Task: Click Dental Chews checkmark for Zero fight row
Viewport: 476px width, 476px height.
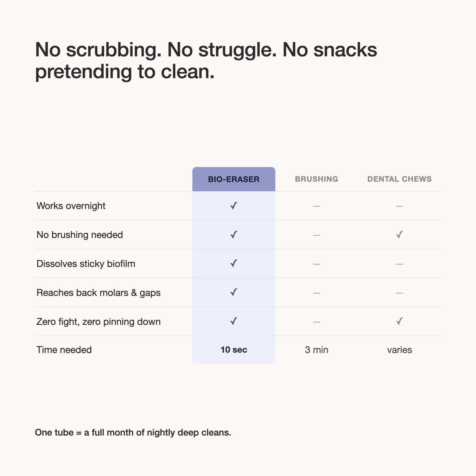Action: coord(399,321)
